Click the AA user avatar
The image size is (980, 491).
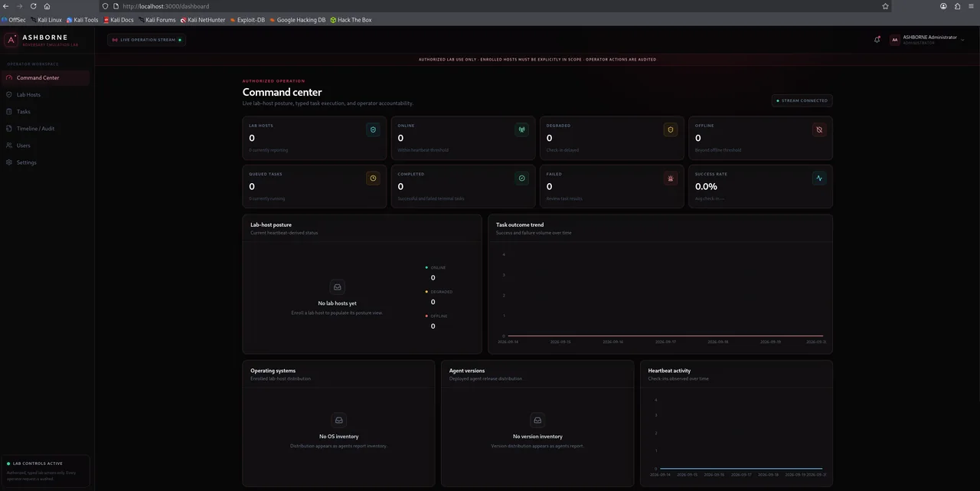pyautogui.click(x=894, y=40)
